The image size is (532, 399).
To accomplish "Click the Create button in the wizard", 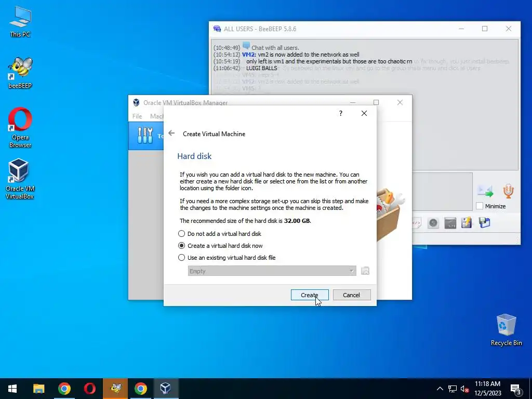I will [x=310, y=295].
